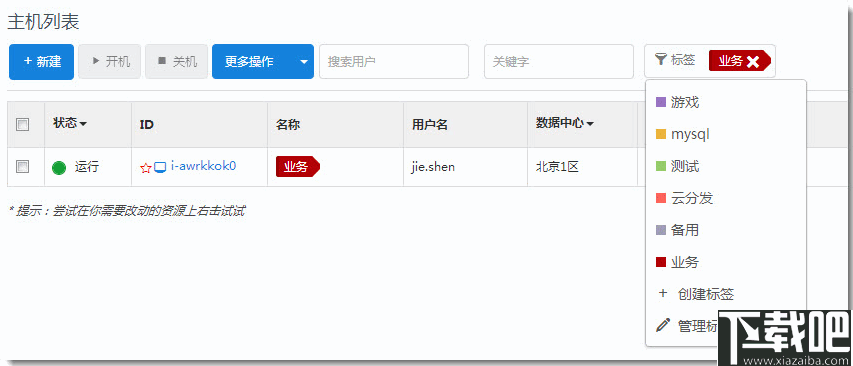Remove the 业务 tag filter with X
Image resolution: width=853 pixels, height=366 pixels.
point(753,61)
